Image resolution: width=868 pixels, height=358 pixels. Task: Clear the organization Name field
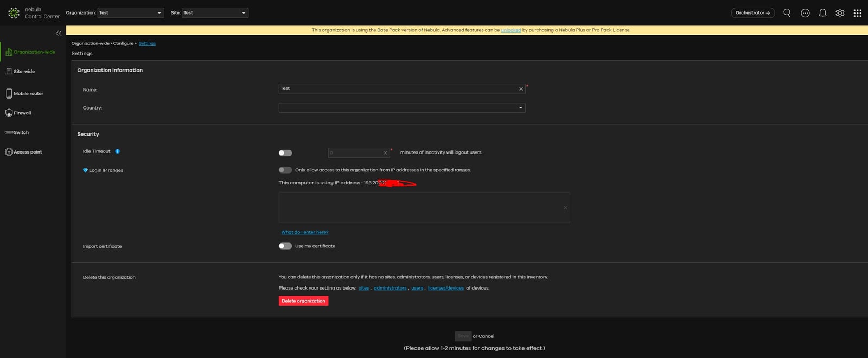point(521,89)
